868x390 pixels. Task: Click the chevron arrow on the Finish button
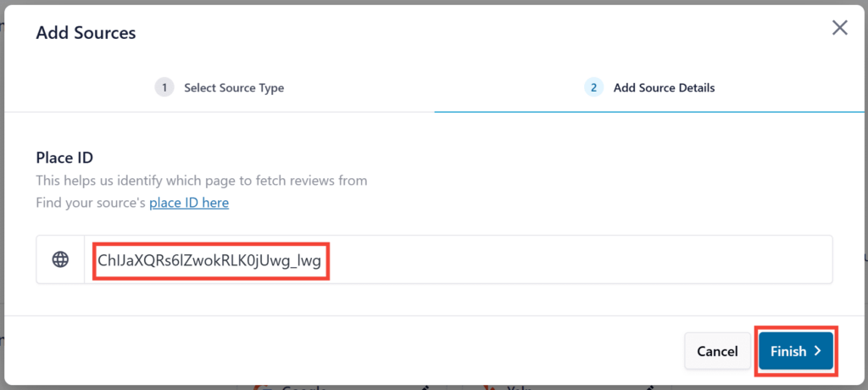pos(818,351)
